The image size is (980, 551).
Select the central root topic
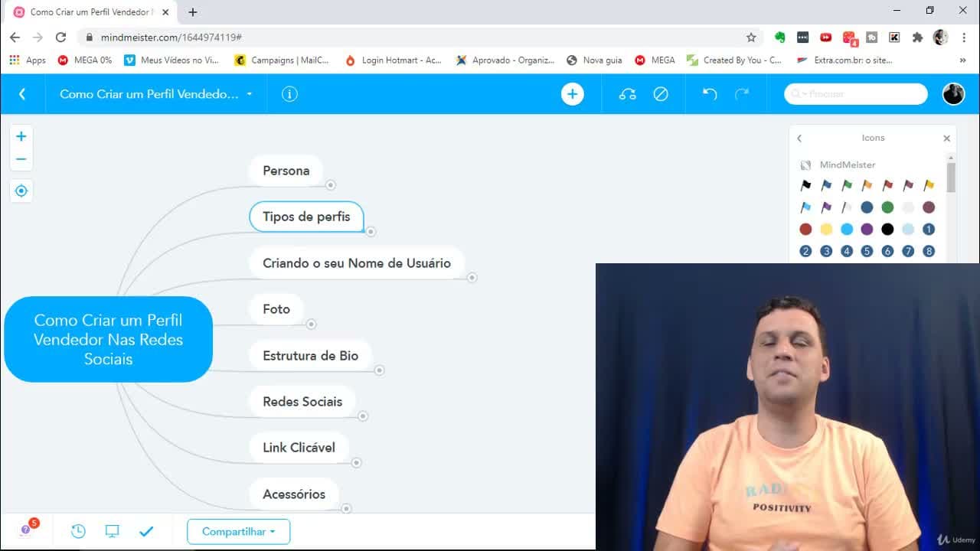108,339
